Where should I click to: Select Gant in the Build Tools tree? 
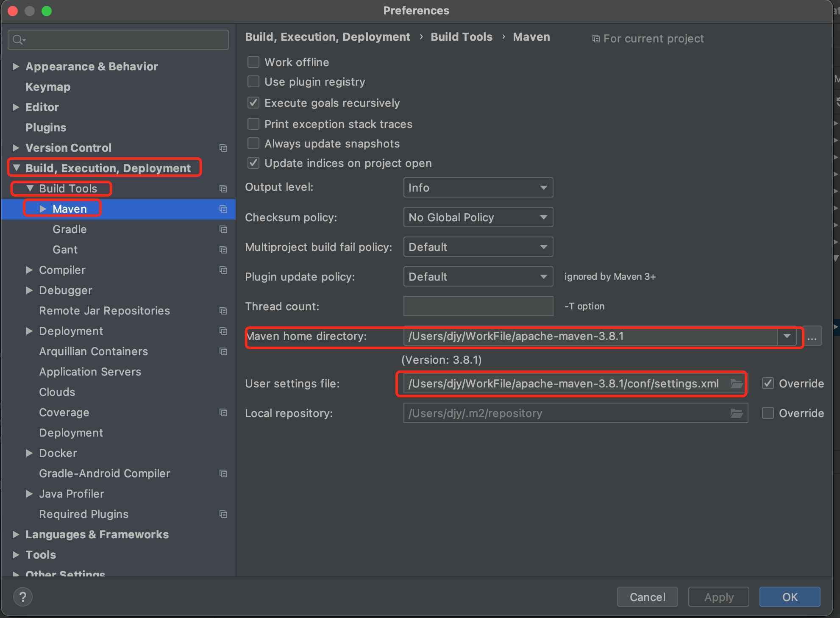pyautogui.click(x=65, y=250)
